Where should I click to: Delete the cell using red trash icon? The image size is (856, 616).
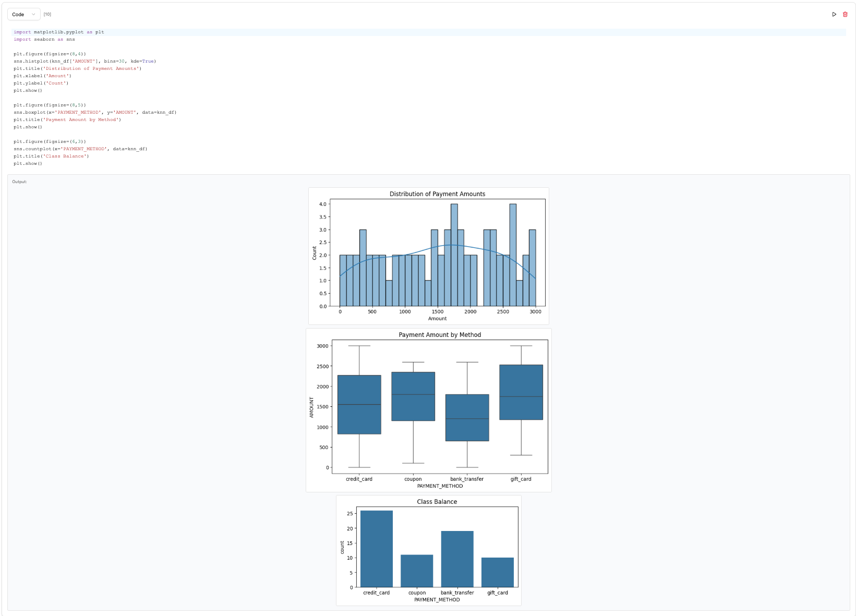[845, 15]
